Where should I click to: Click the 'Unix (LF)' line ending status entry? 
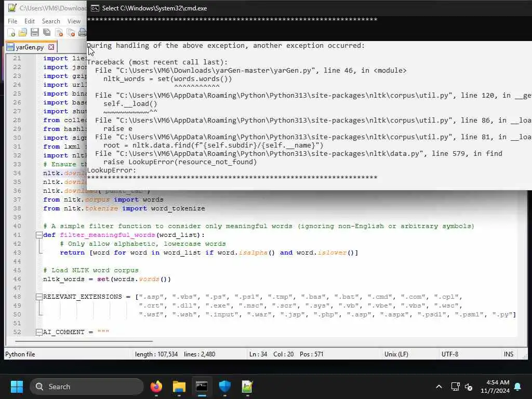pyautogui.click(x=396, y=354)
